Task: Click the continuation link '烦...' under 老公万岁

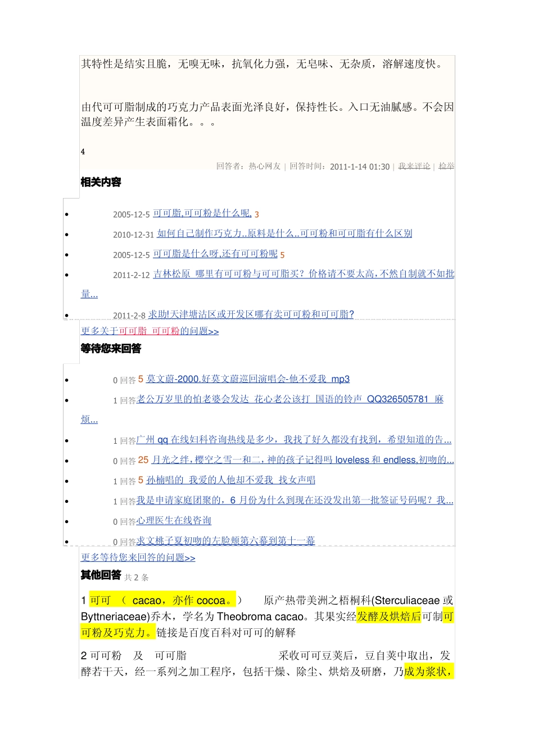Action: 89,420
